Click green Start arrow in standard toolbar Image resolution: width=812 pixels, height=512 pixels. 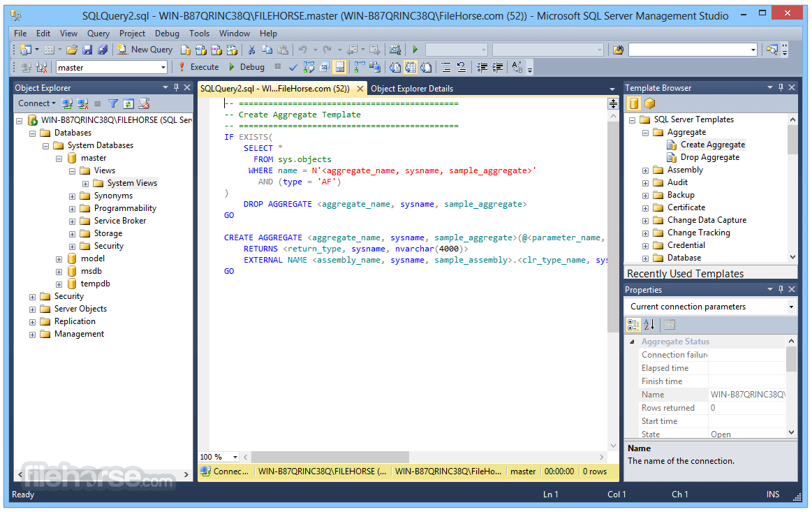[x=415, y=50]
